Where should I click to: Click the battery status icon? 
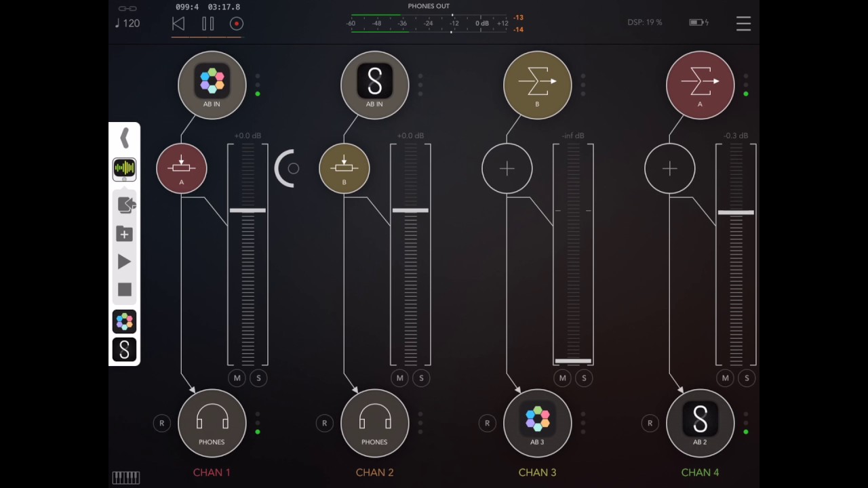(698, 22)
